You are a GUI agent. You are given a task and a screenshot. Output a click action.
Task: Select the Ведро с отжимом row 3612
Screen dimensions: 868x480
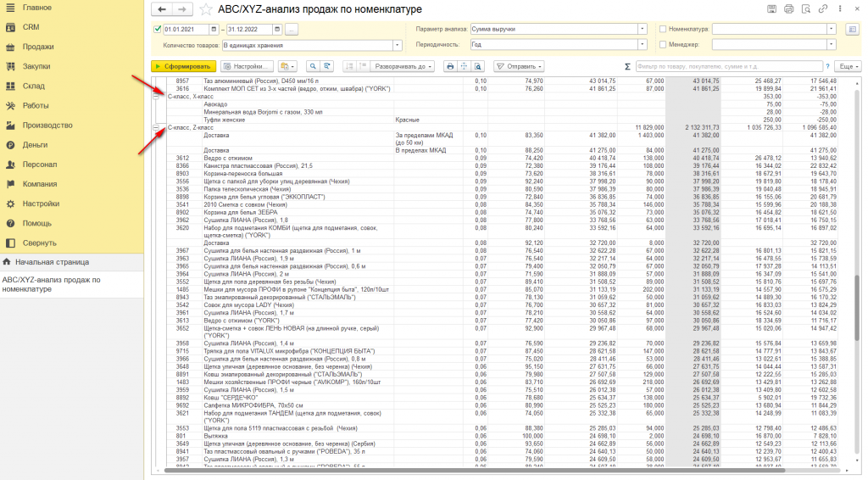point(502,159)
